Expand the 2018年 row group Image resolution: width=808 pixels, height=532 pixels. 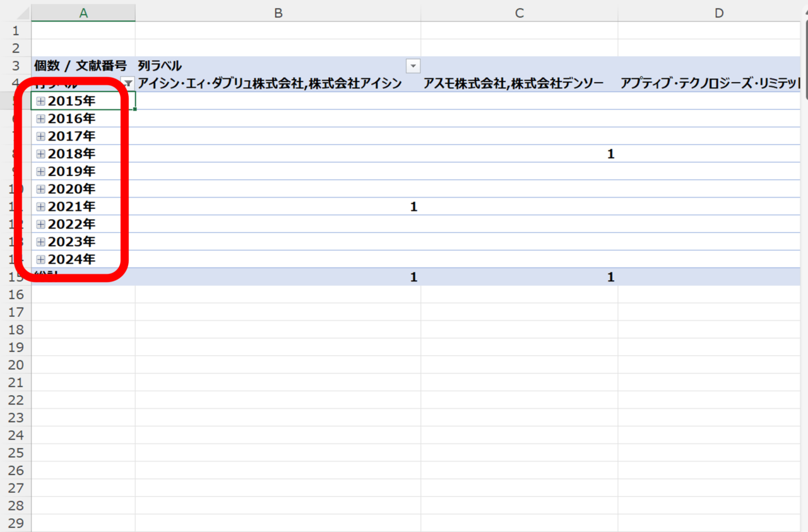pyautogui.click(x=41, y=154)
